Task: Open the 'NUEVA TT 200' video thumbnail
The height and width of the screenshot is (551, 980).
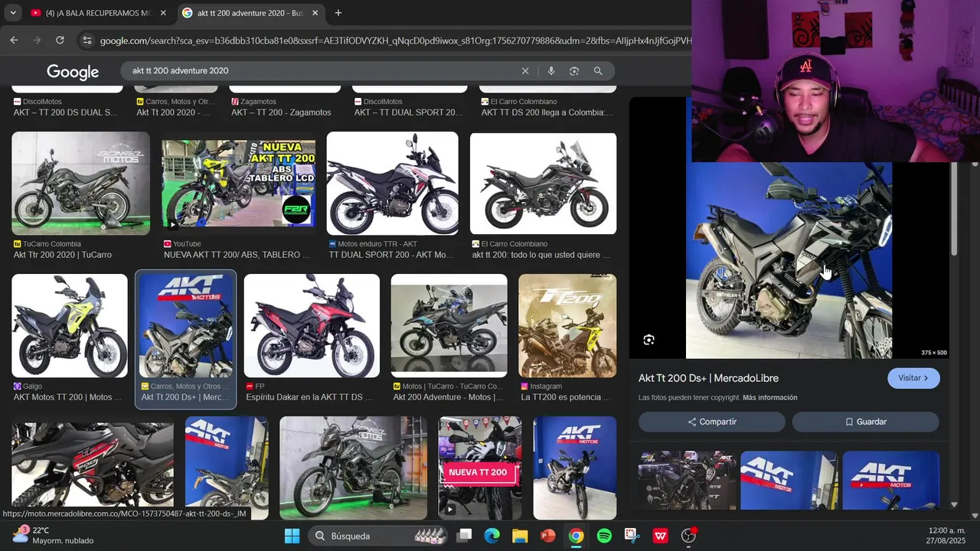Action: tap(479, 468)
